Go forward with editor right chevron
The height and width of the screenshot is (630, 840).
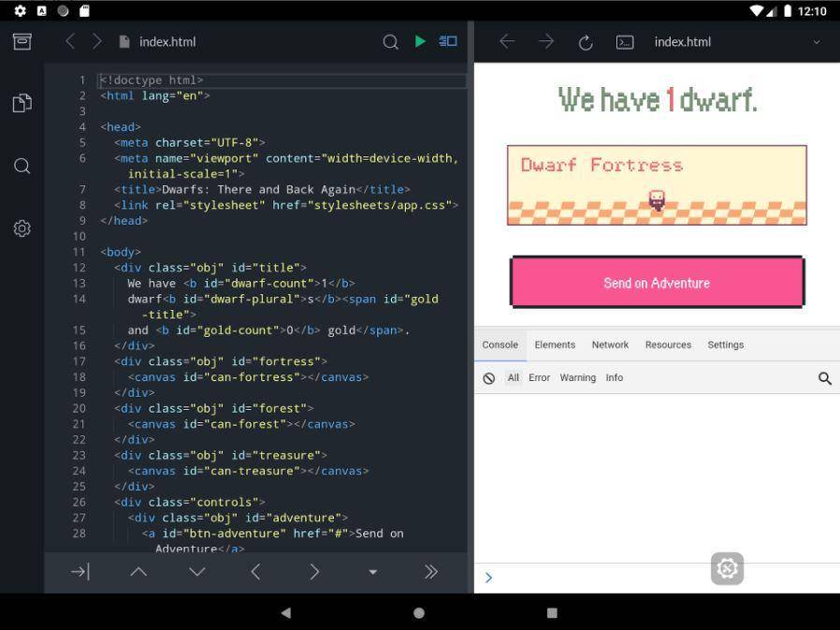coord(96,41)
